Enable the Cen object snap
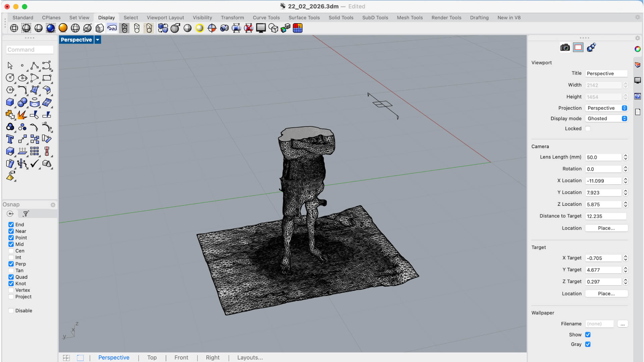Viewport: 644px width, 362px height. (11, 251)
